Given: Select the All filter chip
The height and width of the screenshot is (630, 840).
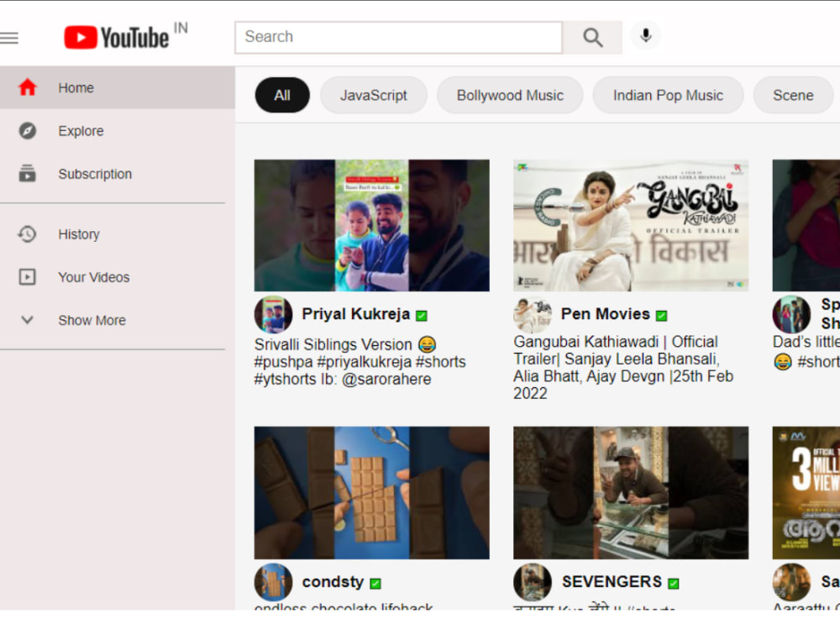Looking at the screenshot, I should pos(282,96).
